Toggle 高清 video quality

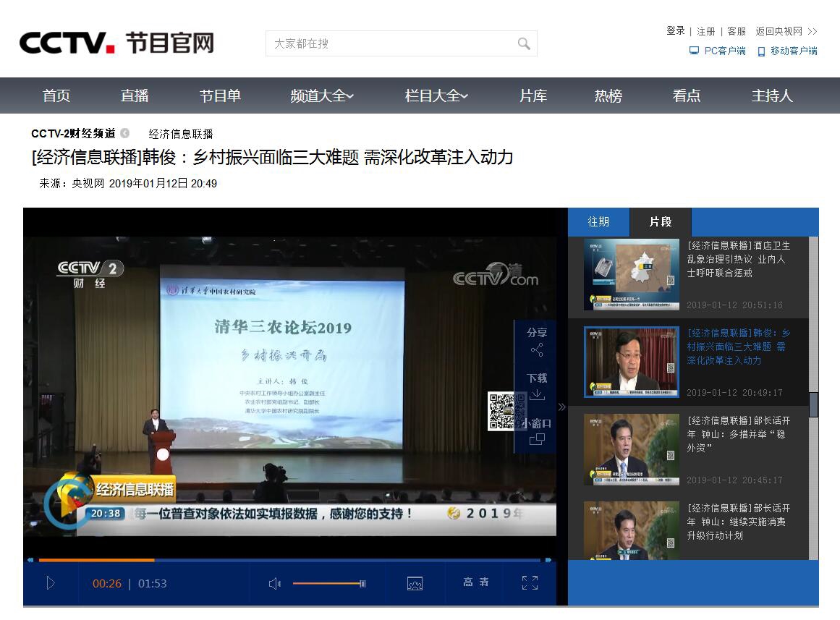coord(476,582)
